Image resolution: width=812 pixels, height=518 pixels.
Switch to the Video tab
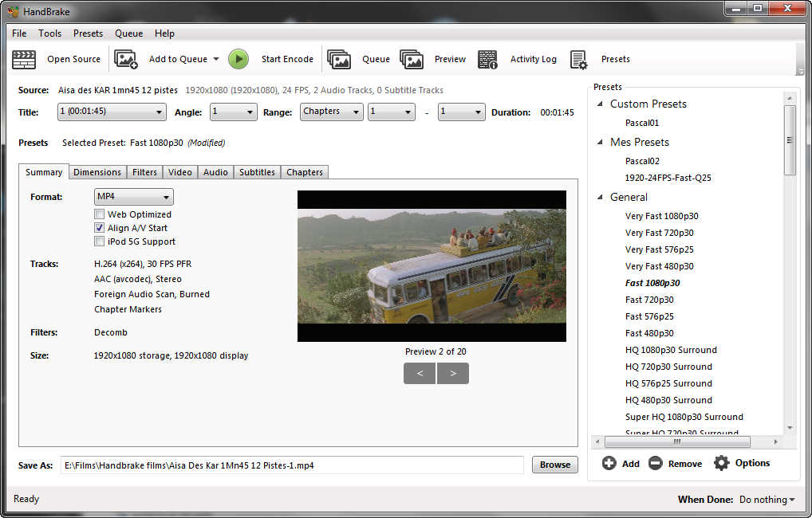(x=179, y=172)
